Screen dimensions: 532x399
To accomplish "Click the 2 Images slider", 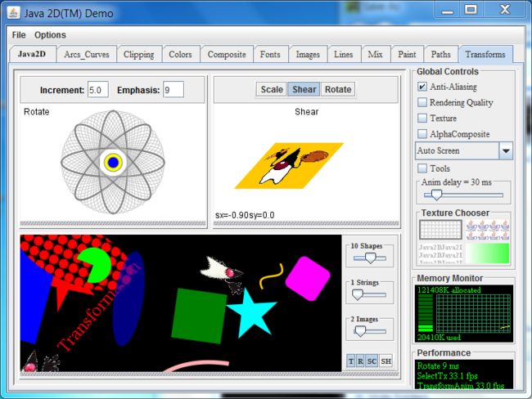I will click(370, 331).
